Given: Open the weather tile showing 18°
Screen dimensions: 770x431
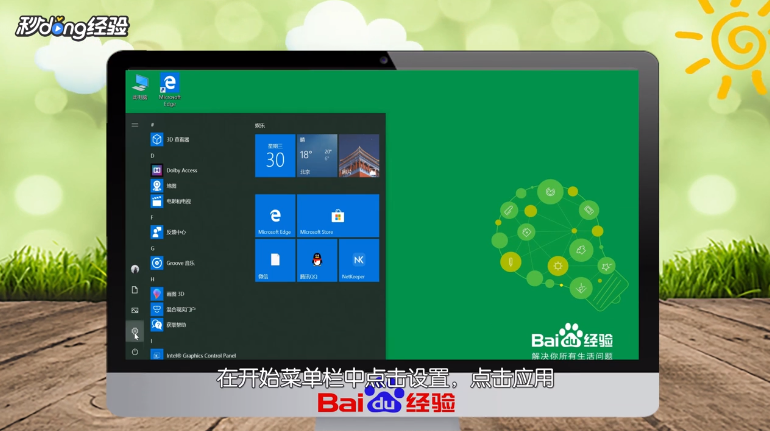Looking at the screenshot, I should pyautogui.click(x=317, y=156).
